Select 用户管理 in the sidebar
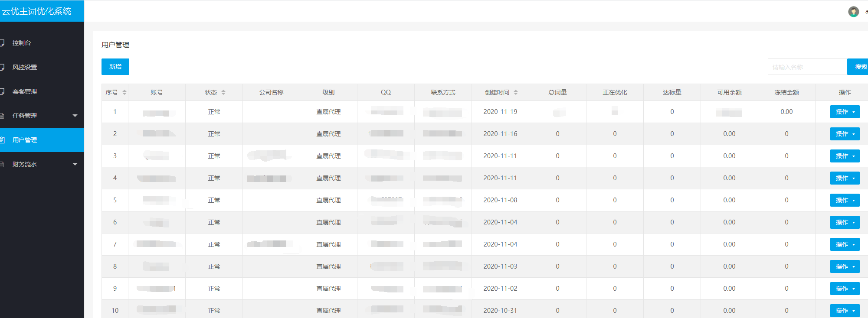Screen dimensions: 868x318 click(42, 140)
